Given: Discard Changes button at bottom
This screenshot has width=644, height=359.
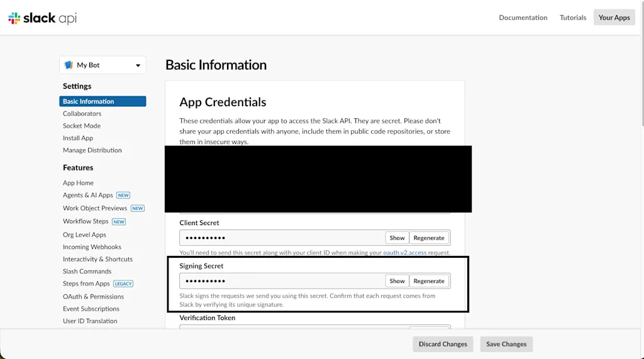Looking at the screenshot, I should pyautogui.click(x=443, y=344).
